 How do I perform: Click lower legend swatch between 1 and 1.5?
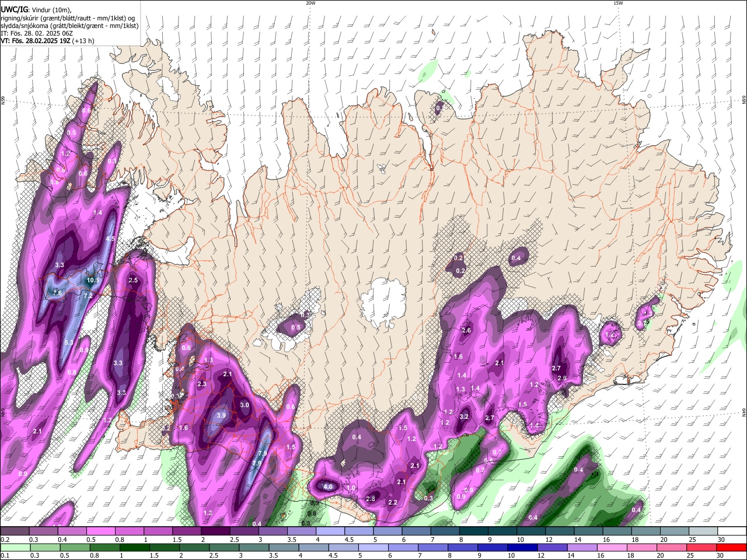(x=135, y=547)
